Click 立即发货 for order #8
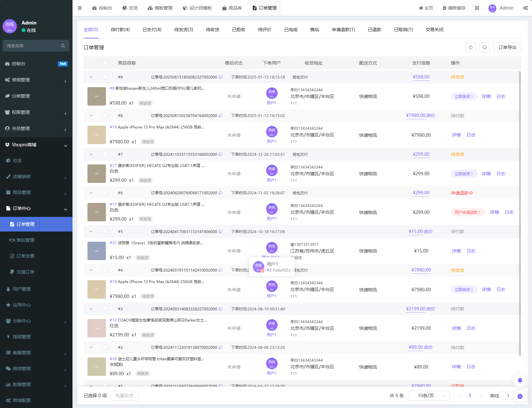 pyautogui.click(x=464, y=96)
